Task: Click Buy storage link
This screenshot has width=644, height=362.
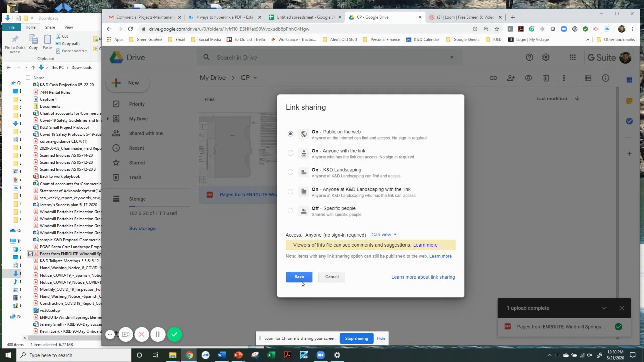Action: coord(142,228)
